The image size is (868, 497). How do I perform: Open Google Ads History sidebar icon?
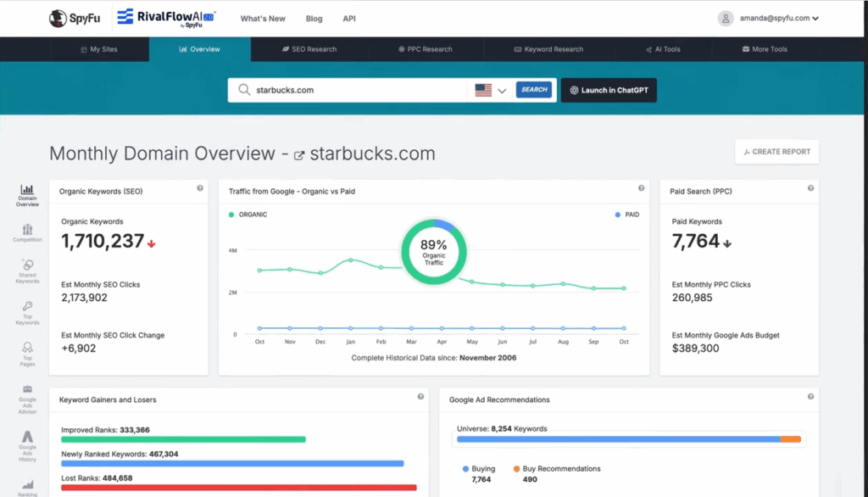point(27,445)
